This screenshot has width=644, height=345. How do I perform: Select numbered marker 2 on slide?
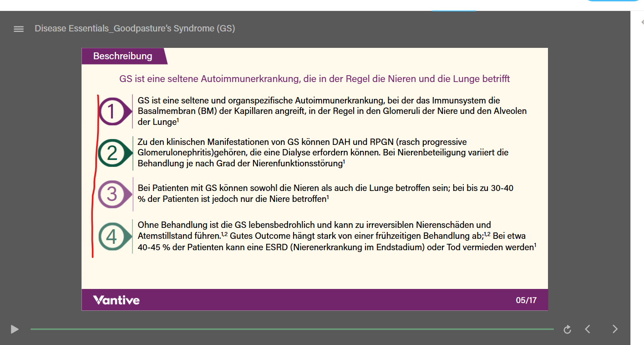click(115, 153)
